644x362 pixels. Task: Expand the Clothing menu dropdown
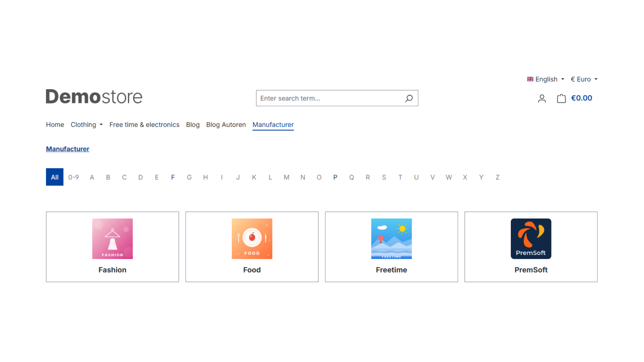tap(87, 125)
